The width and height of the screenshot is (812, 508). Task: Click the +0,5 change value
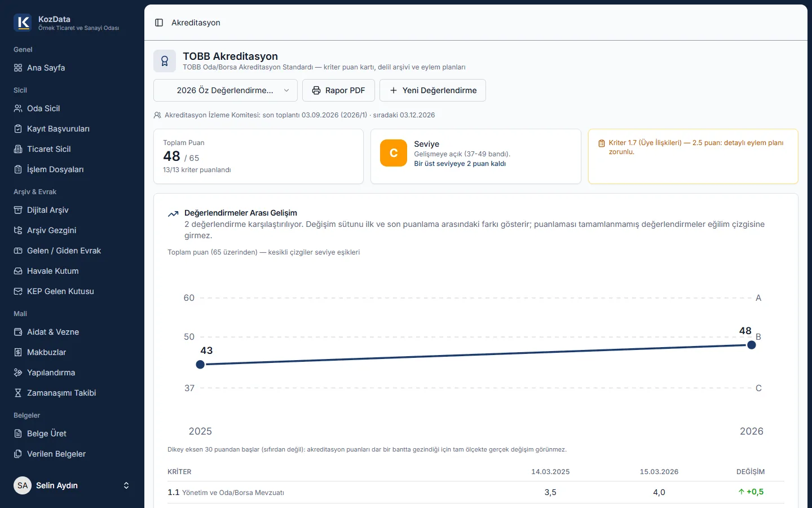[751, 492]
